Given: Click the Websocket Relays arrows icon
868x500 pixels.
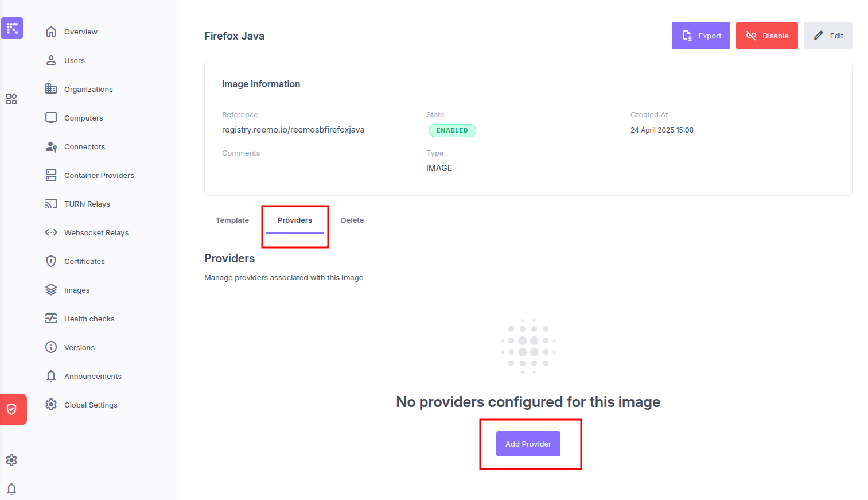Looking at the screenshot, I should pos(51,232).
